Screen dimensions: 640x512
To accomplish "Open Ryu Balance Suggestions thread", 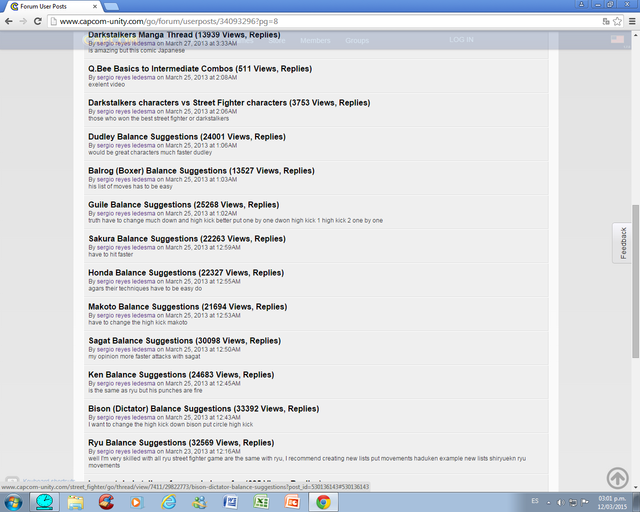I will point(181,443).
